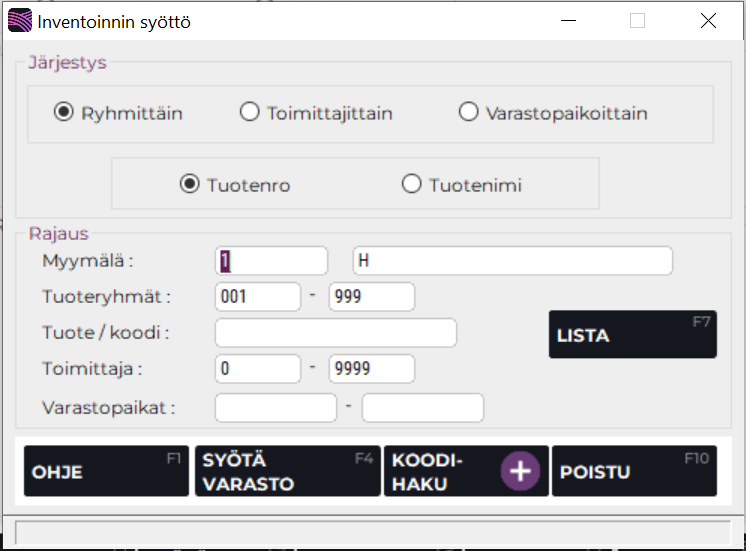Screen dimensions: 746x551
Task: Click the app logo in title bar
Action: coord(19,21)
